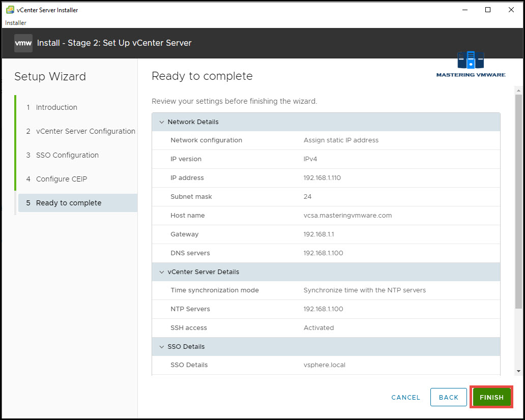The image size is (525, 420).
Task: Click the scroll up arrow of settings list
Action: tap(518, 91)
